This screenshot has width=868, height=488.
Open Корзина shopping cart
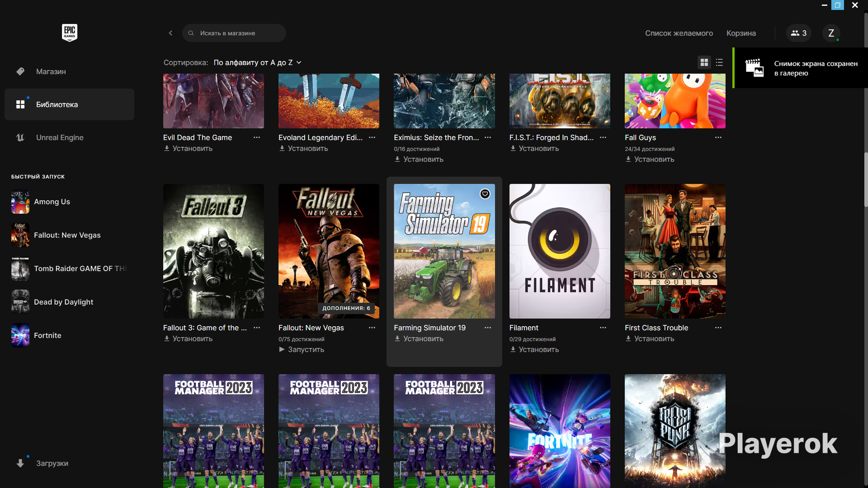point(741,33)
